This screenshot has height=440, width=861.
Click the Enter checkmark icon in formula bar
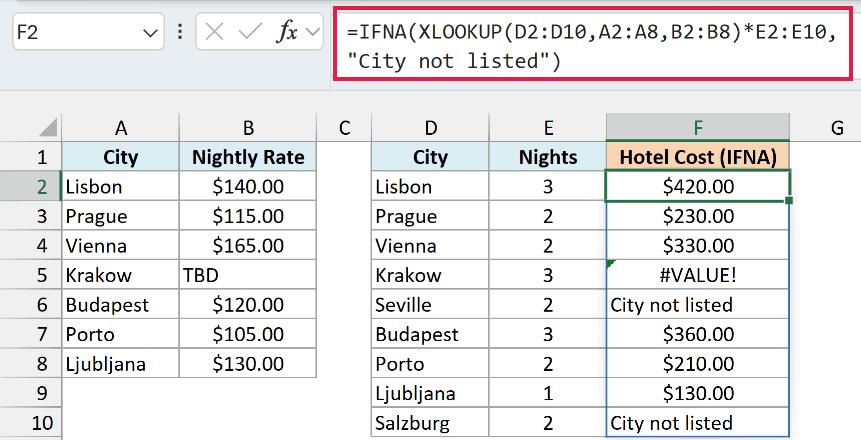point(250,32)
